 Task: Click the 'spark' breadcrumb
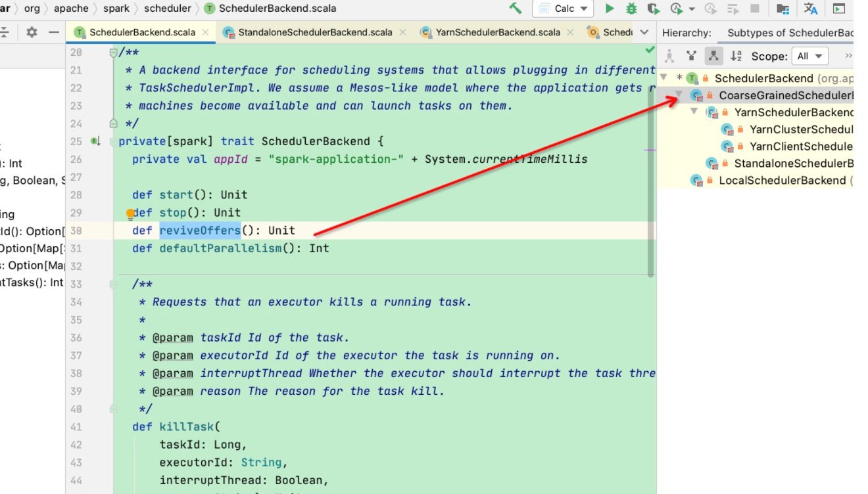tap(116, 9)
